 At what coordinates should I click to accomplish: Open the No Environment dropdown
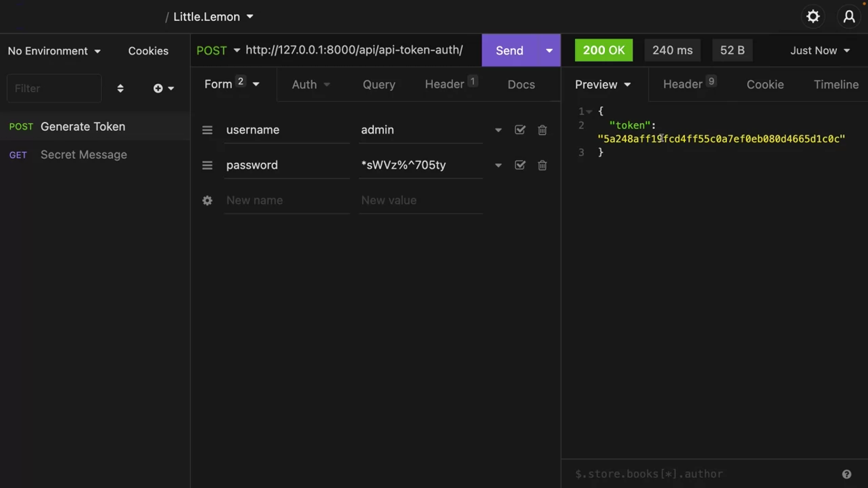click(54, 51)
